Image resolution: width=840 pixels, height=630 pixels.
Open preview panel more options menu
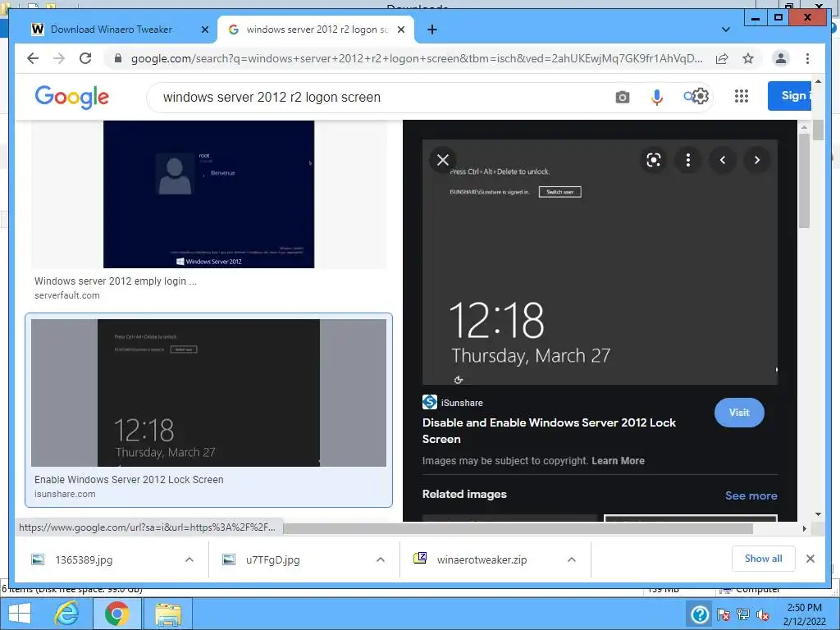pos(688,160)
